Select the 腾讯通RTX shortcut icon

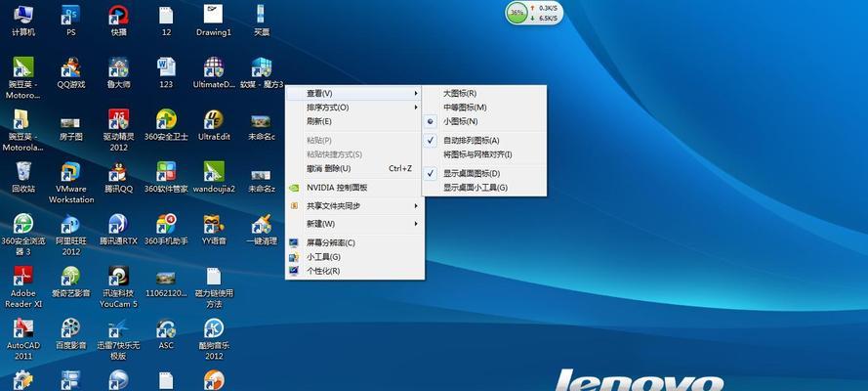[x=118, y=224]
